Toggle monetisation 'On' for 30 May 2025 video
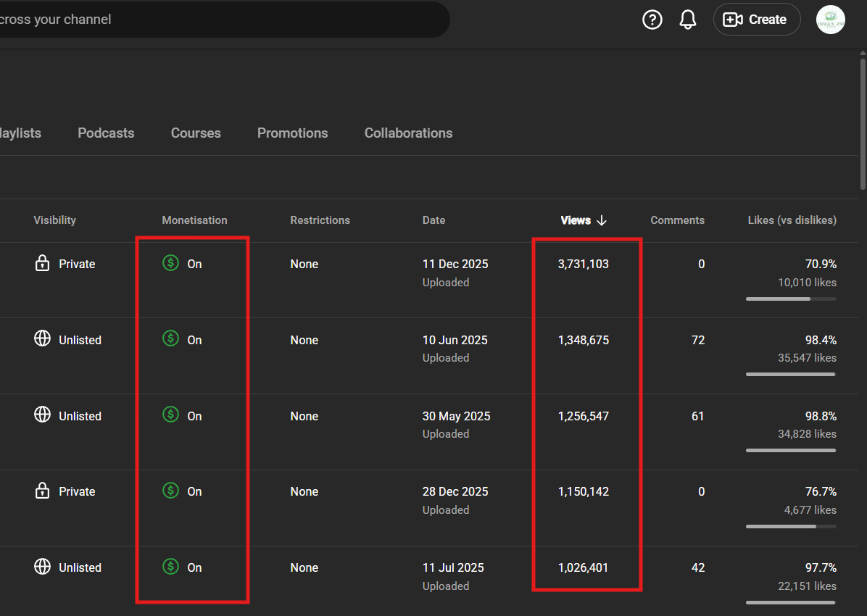This screenshot has width=867, height=616. pos(194,416)
